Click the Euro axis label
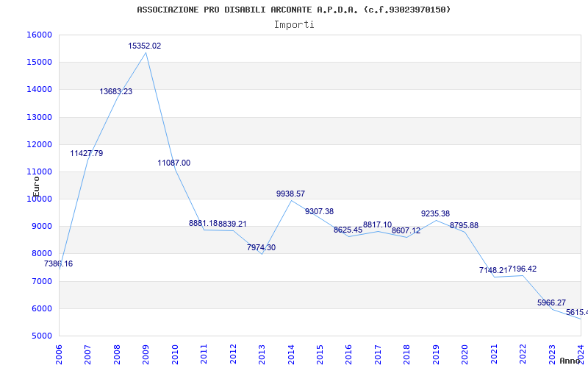 tap(36, 187)
